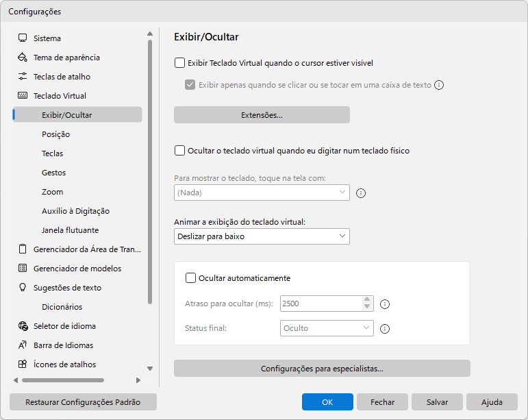The image size is (528, 420).
Task: Click the Sugestões de texto lightbulb icon
Action: point(23,288)
